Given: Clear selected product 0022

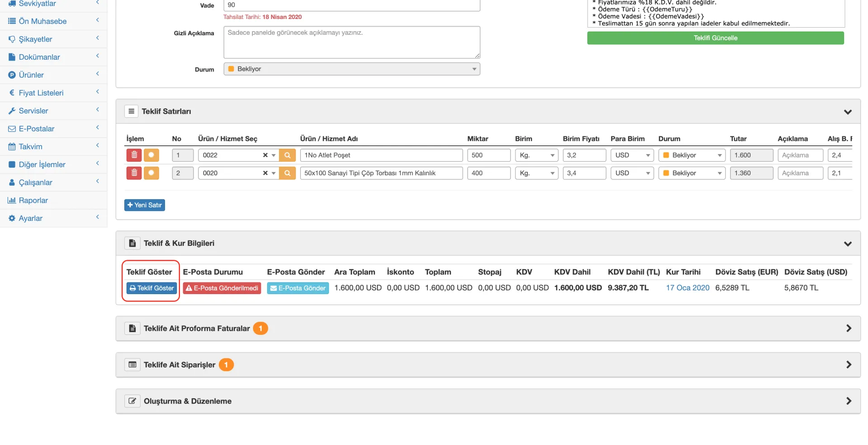Looking at the screenshot, I should coord(265,155).
